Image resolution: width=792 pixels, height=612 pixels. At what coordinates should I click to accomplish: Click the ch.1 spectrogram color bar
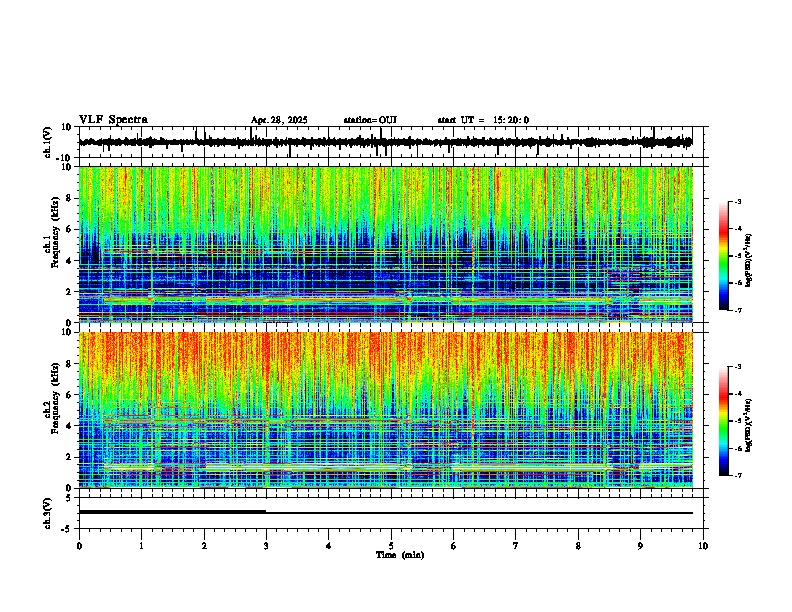[724, 256]
